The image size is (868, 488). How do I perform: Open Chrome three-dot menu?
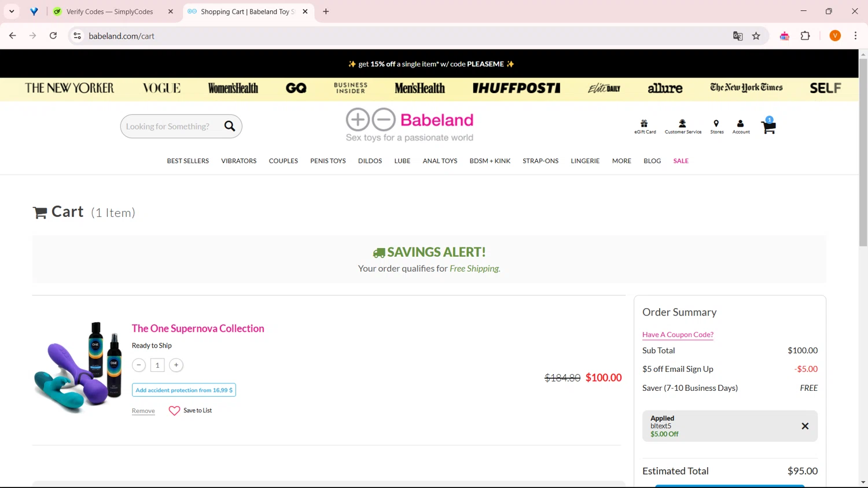point(855,36)
